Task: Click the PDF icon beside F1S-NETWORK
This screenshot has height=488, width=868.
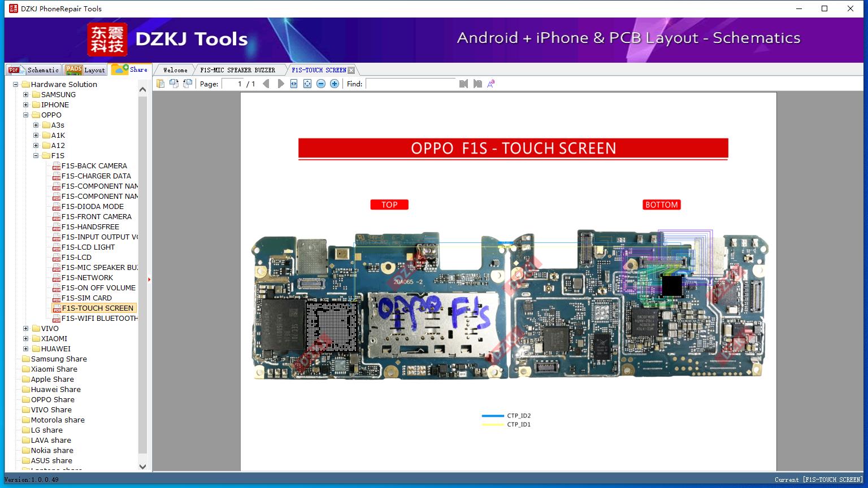Action: (57, 278)
